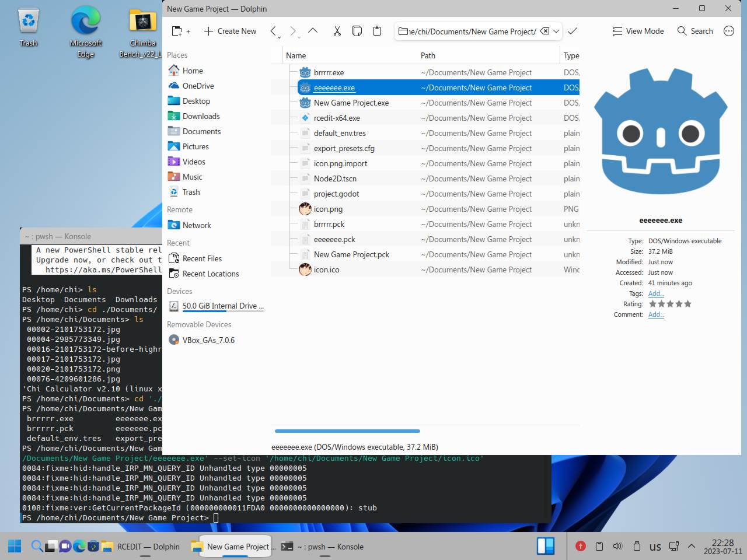Screen dimensions: 747x560
Task: Select the rcedit-x64.exe file
Action: click(337, 118)
